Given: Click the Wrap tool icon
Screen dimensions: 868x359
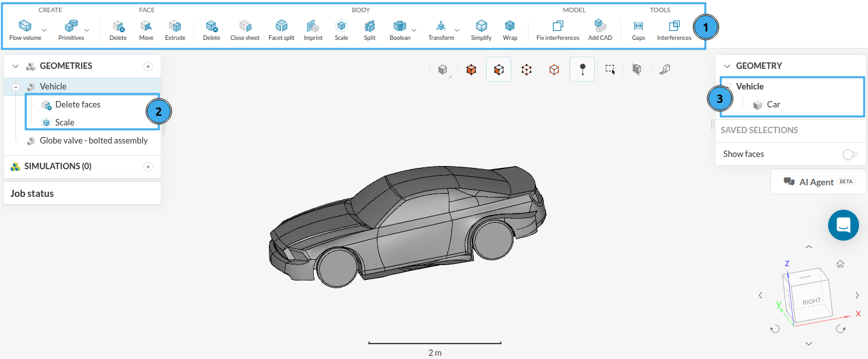Looking at the screenshot, I should (x=510, y=26).
